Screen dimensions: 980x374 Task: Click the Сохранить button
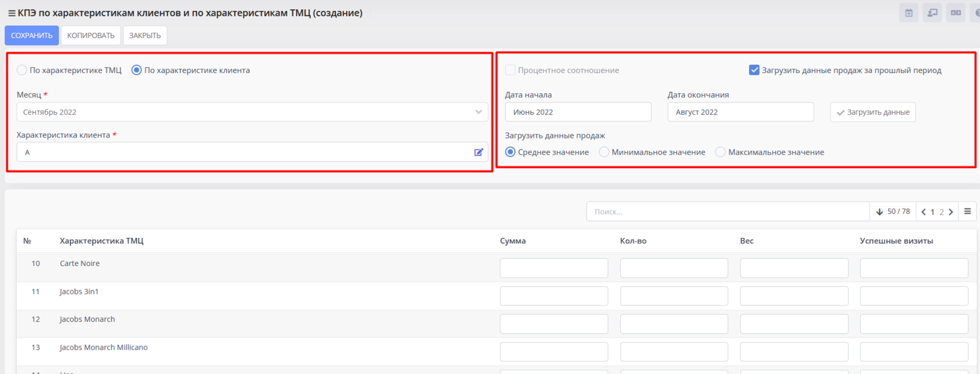coord(32,36)
